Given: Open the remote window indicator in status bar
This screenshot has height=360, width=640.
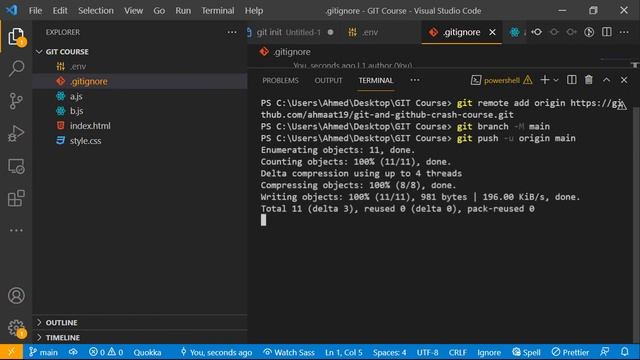Looking at the screenshot, I should pos(11,352).
